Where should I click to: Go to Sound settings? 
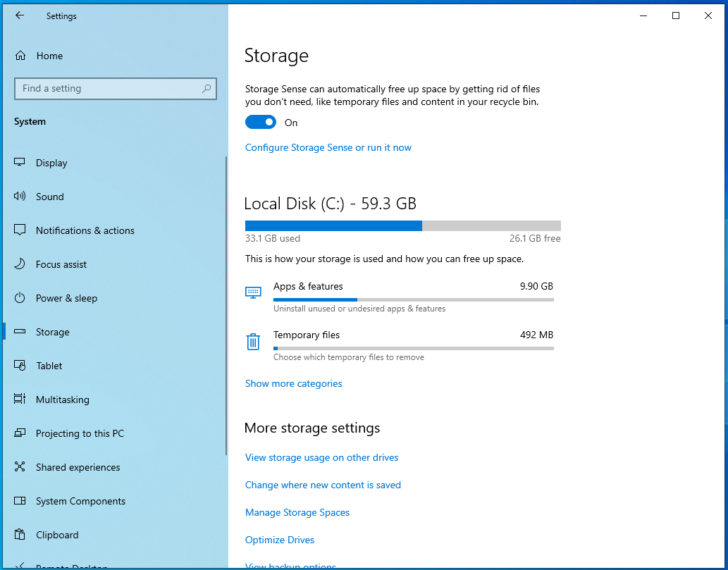pos(114,197)
